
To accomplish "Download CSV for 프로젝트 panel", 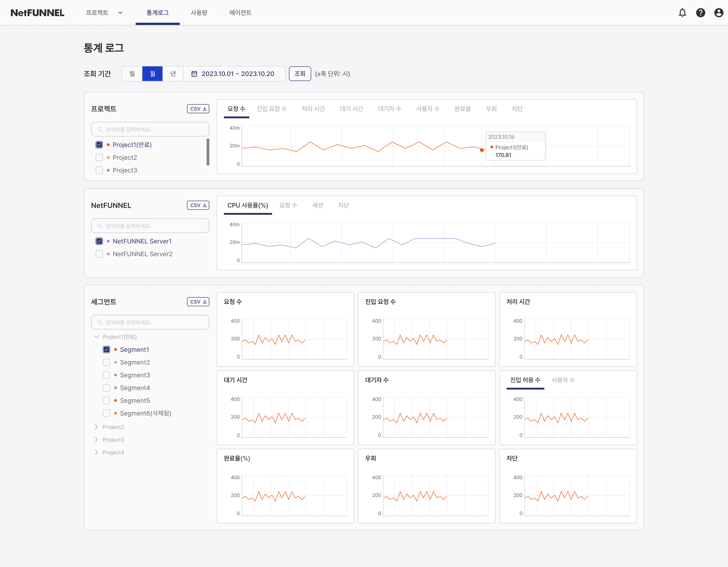I will tap(198, 109).
